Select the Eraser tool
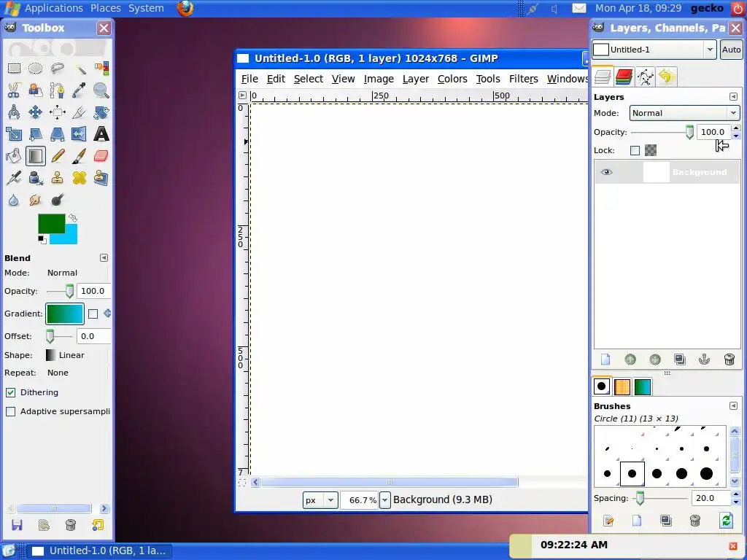 point(101,156)
